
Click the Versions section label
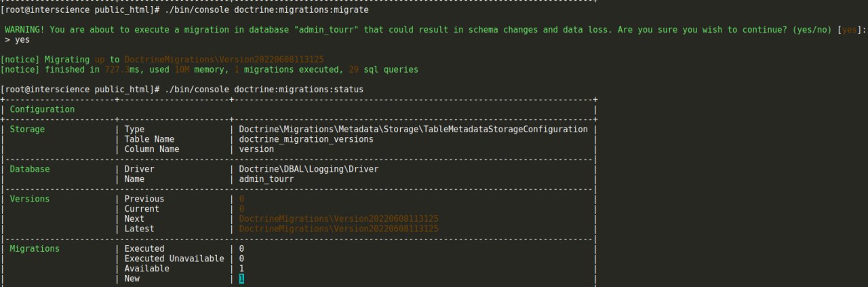click(30, 199)
